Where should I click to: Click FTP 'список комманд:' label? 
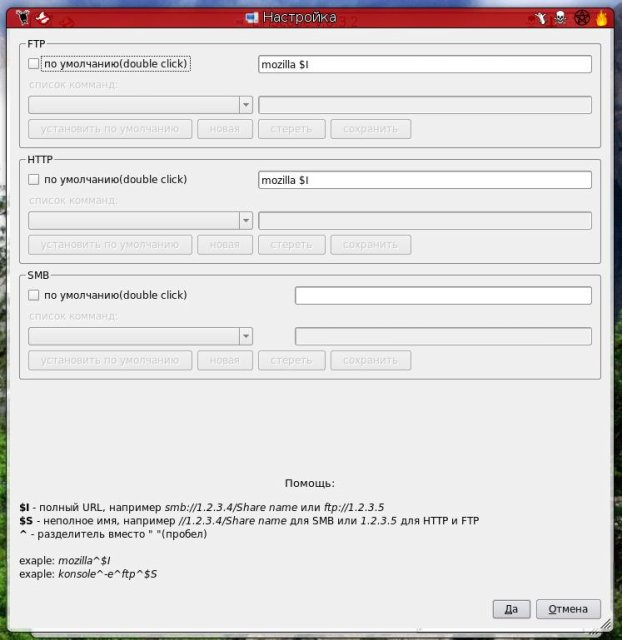73,84
